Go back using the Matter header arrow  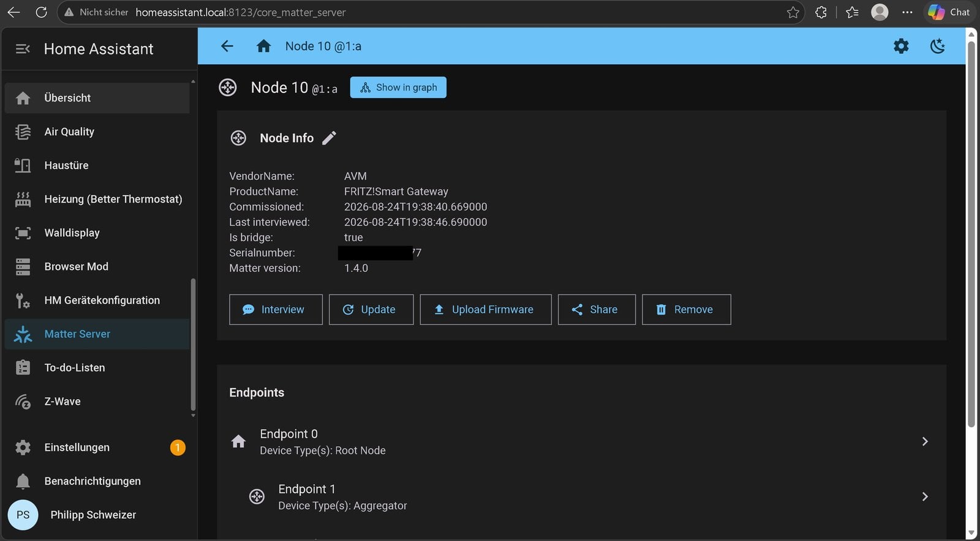click(x=227, y=46)
